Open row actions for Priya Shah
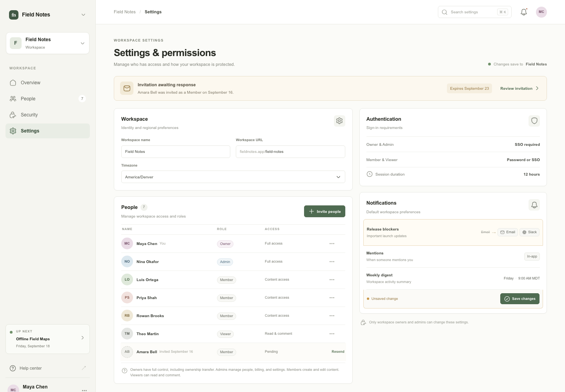Screen dimensions: 565x392 [x=332, y=298]
